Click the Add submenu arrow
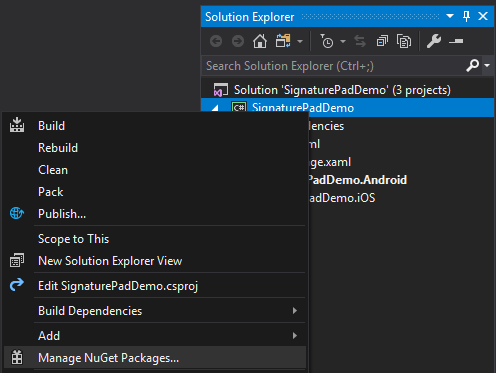496x373 pixels. click(295, 336)
